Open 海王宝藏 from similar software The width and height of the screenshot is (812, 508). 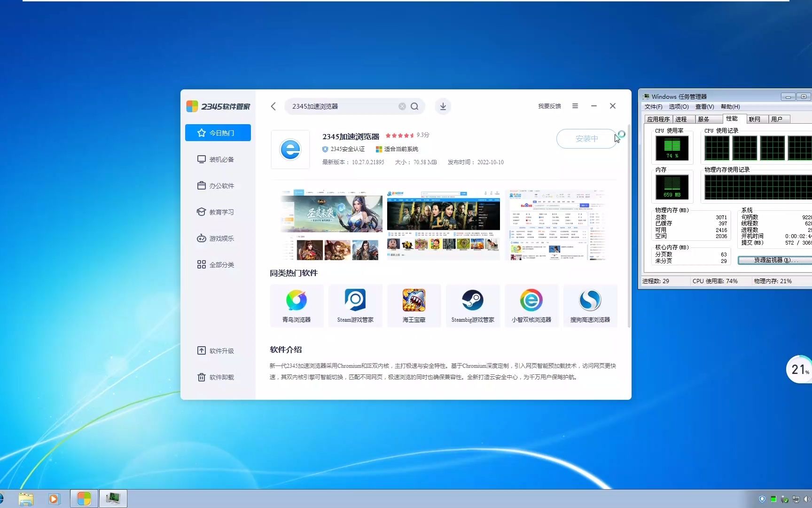[414, 306]
